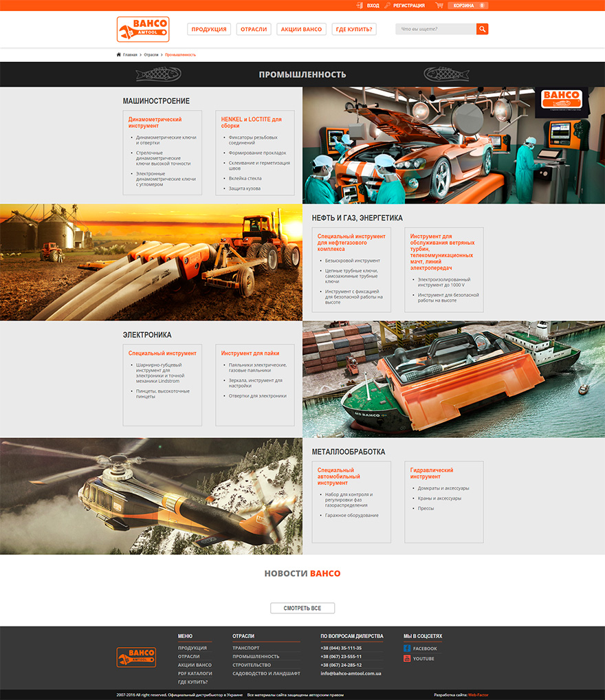Select Пинцеты, высокоточные пинцеты
Image resolution: width=605 pixels, height=700 pixels.
(x=162, y=394)
